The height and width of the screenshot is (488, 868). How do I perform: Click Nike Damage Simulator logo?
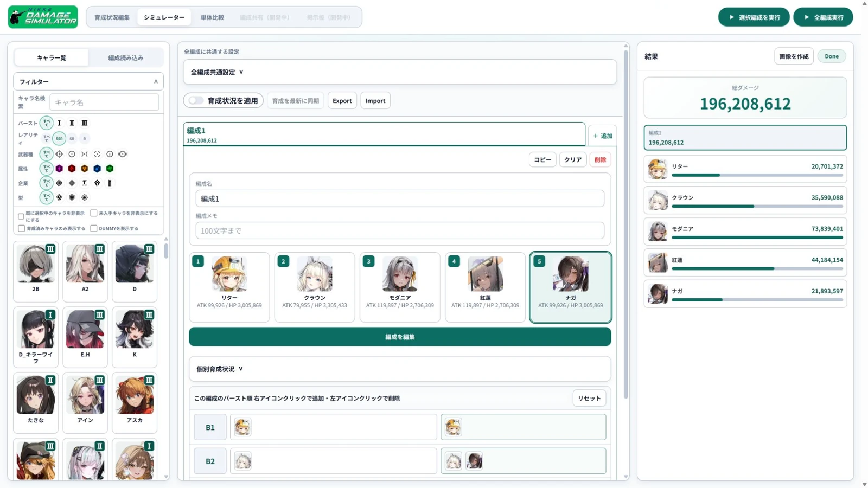pos(43,17)
